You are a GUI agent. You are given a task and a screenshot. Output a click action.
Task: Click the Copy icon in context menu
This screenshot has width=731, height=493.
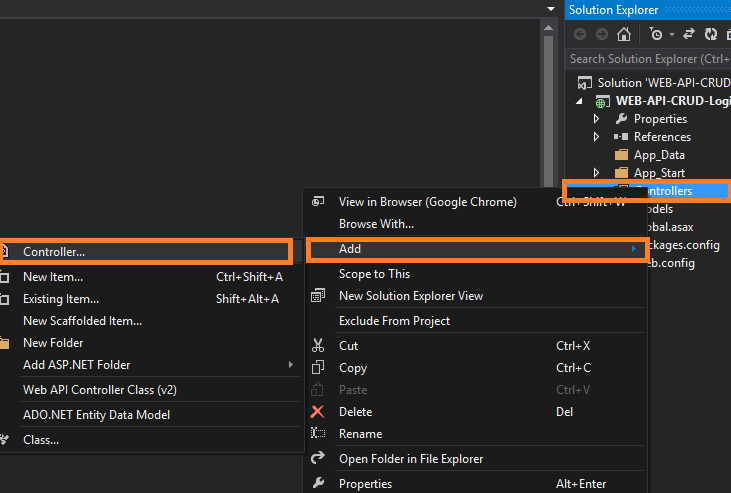tap(318, 368)
